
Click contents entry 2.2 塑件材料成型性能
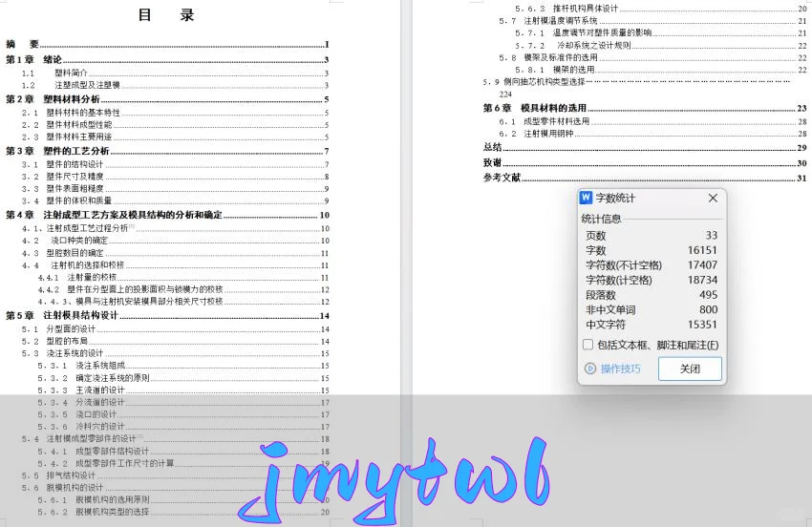point(175,125)
